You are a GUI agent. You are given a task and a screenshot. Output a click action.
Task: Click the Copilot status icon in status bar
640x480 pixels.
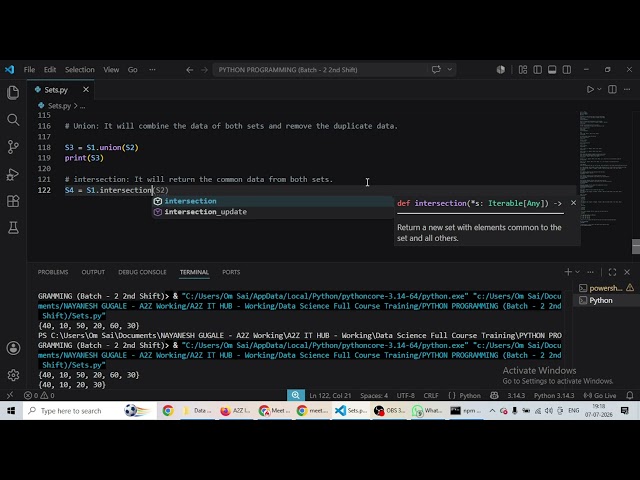494,395
